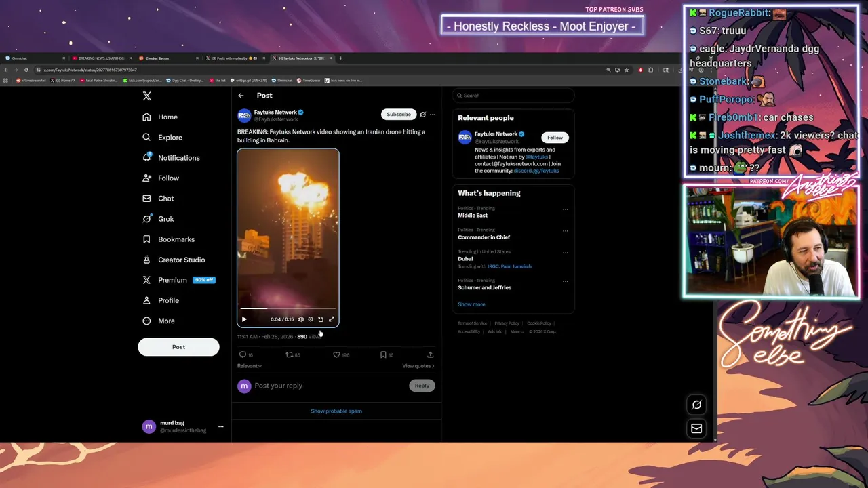Show probable spam replies
868x488 pixels.
pyautogui.click(x=336, y=411)
